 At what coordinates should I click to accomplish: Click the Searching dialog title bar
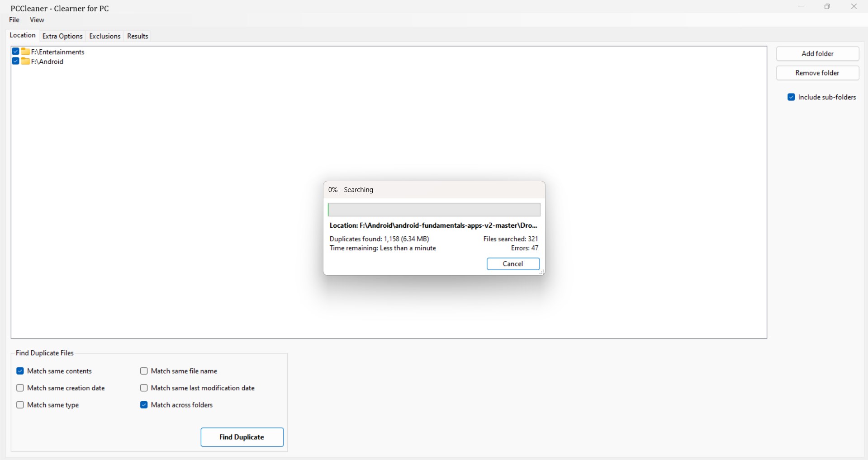[x=434, y=190]
